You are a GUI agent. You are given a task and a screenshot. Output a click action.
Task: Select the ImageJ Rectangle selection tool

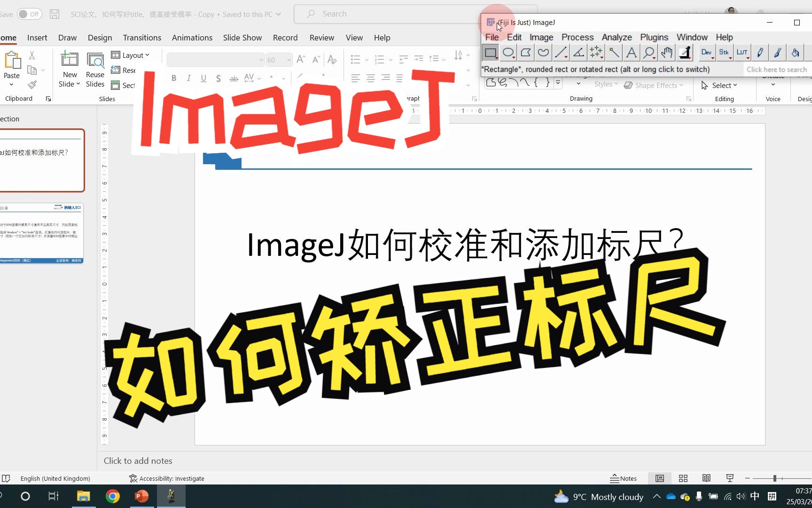(491, 53)
